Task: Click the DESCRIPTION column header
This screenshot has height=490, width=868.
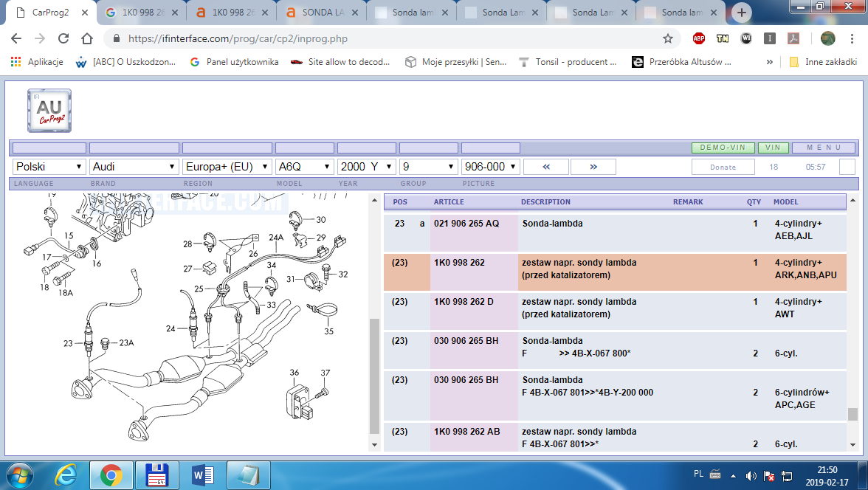Action: pyautogui.click(x=545, y=202)
